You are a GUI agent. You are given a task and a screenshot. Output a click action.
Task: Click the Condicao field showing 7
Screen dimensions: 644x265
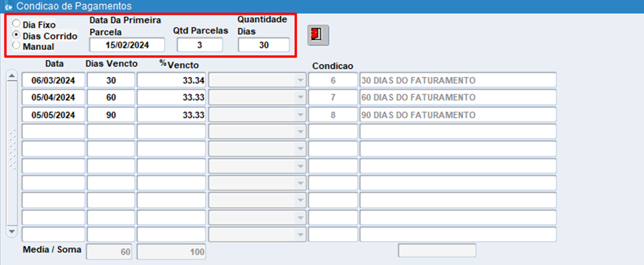point(332,98)
